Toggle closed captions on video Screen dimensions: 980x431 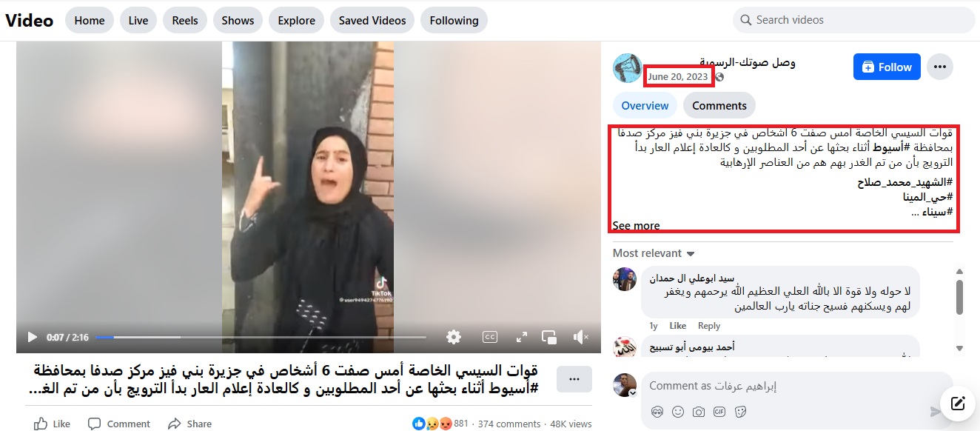[x=489, y=337]
